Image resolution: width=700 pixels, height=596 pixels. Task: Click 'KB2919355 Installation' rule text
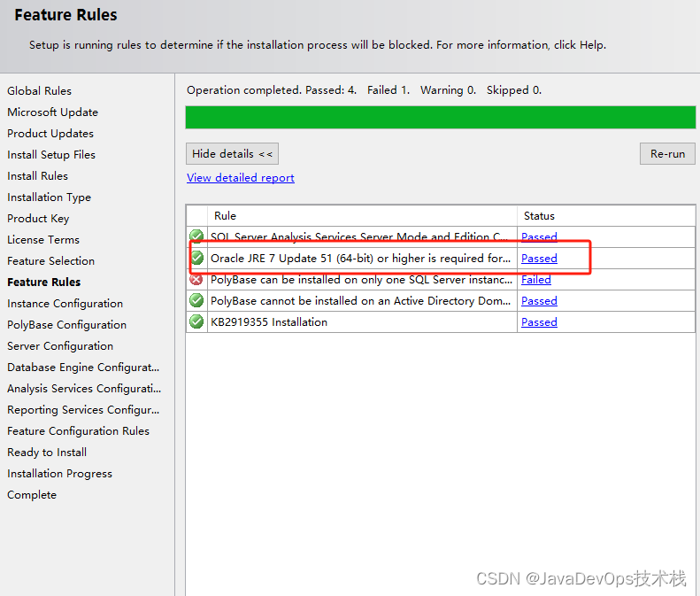tap(269, 322)
